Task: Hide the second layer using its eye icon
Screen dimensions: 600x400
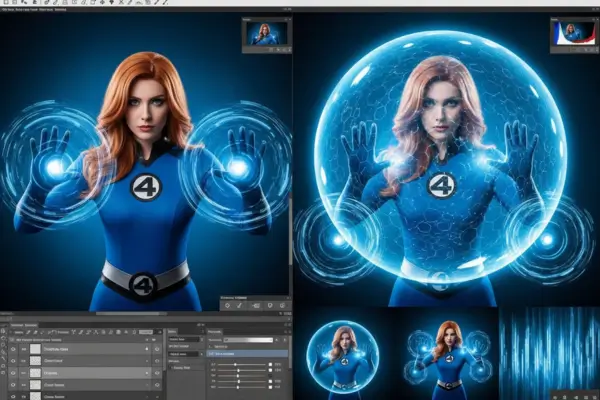Action: coord(11,358)
